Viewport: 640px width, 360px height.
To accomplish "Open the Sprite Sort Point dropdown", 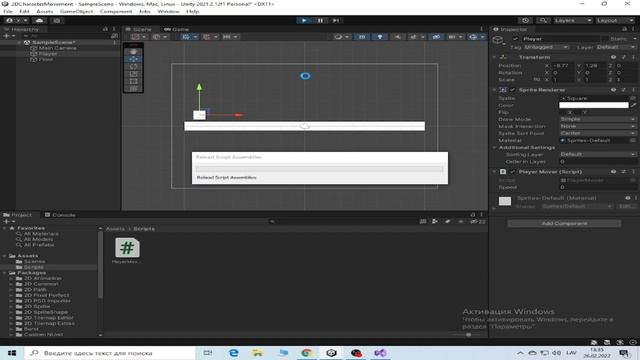I will tap(598, 133).
